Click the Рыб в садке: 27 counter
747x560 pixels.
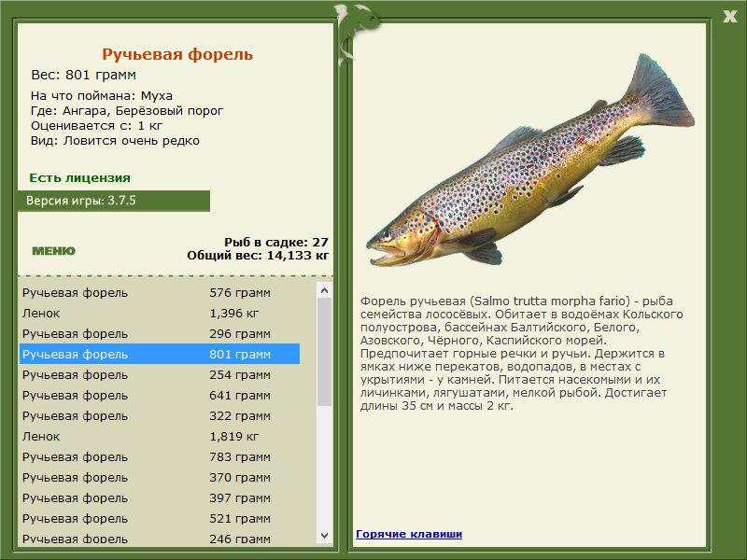(x=276, y=243)
